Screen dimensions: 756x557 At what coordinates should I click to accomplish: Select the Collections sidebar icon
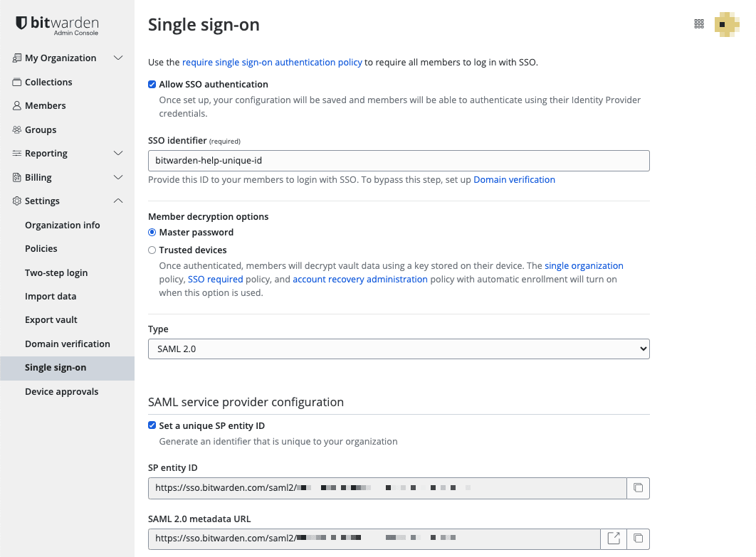coord(17,82)
